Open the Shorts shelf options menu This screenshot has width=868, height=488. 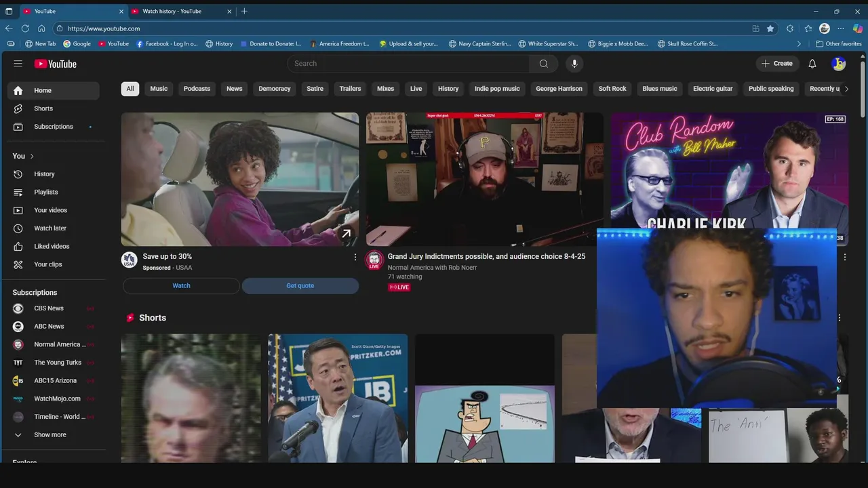click(840, 318)
